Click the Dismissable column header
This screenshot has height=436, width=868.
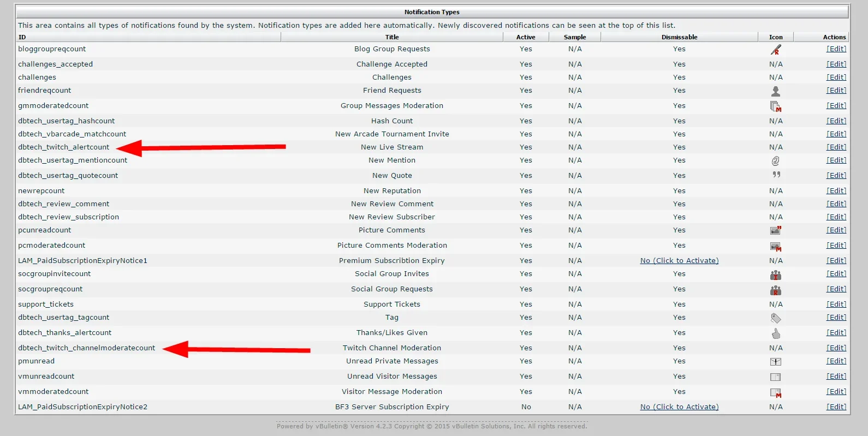679,37
